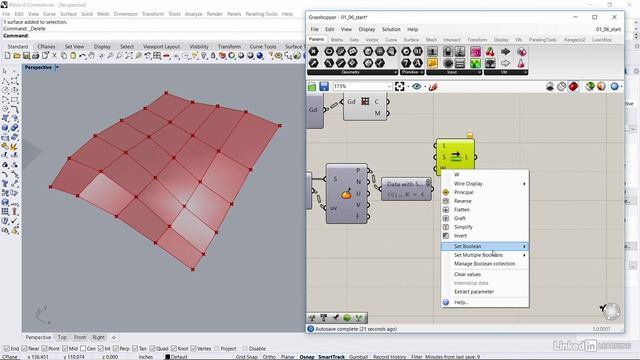Viewport: 640px width, 360px height.
Task: Open the 173% zoom level dropdown
Action: click(389, 87)
